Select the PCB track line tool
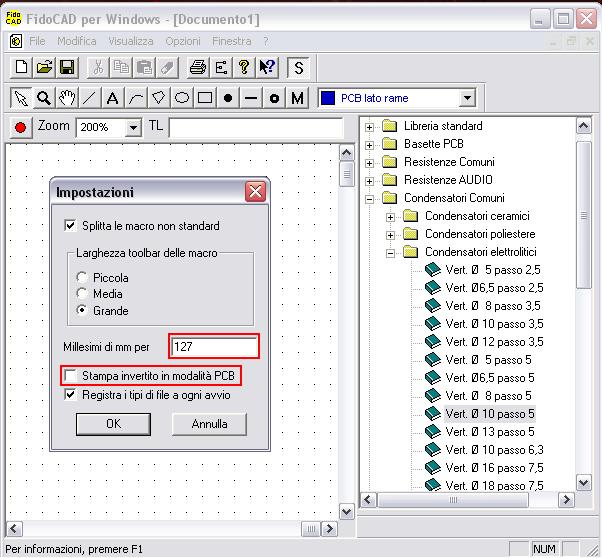 pos(251,98)
